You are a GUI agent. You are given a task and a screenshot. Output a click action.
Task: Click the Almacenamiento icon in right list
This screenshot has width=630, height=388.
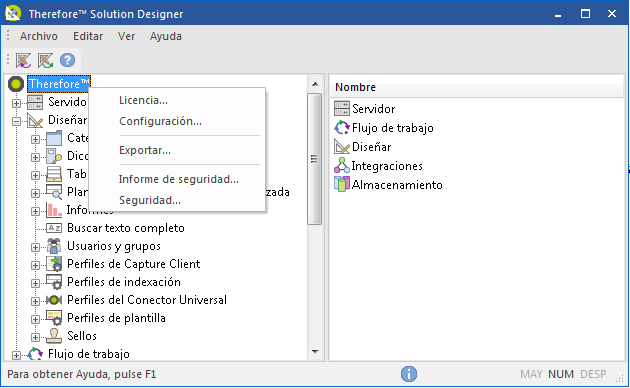[x=342, y=184]
